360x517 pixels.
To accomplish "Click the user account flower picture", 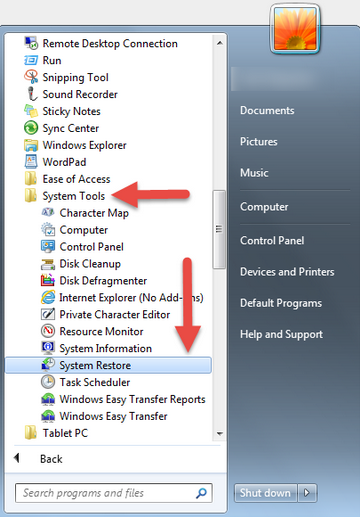I will tap(295, 29).
